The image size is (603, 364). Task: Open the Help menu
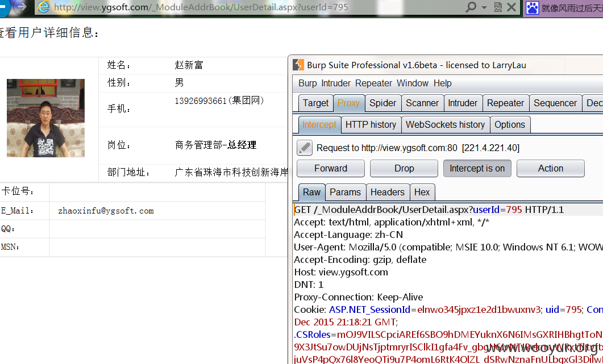pyautogui.click(x=443, y=83)
